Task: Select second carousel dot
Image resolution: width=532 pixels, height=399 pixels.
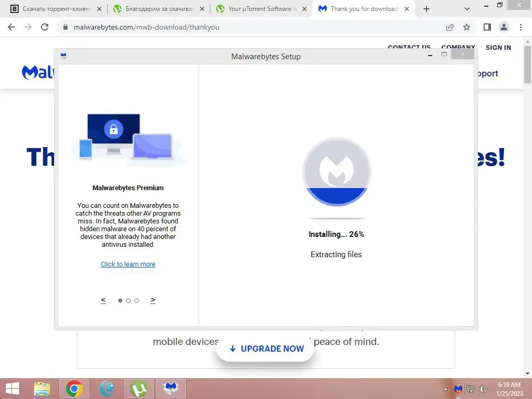Action: point(129,301)
